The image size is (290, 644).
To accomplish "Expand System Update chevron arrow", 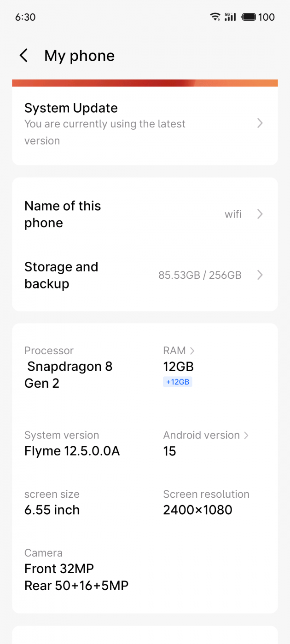I will click(x=260, y=123).
